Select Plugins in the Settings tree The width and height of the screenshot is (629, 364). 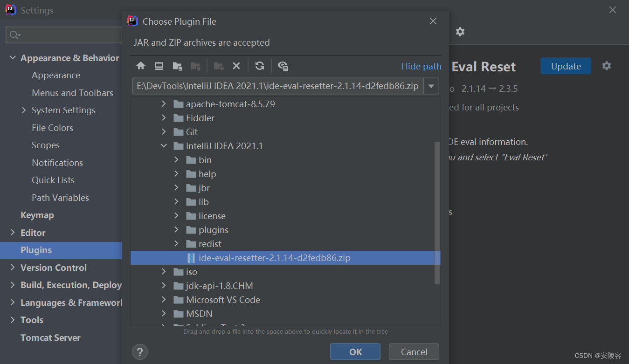[61, 250]
